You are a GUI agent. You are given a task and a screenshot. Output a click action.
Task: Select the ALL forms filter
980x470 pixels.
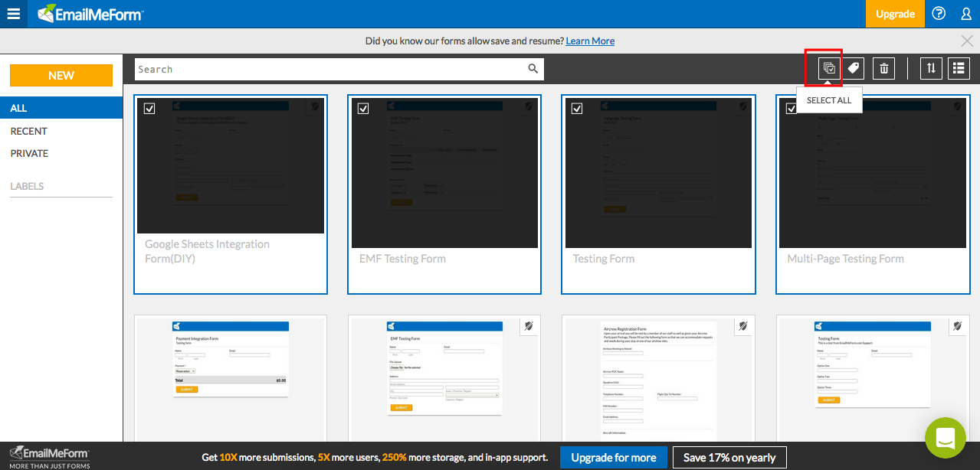point(61,108)
